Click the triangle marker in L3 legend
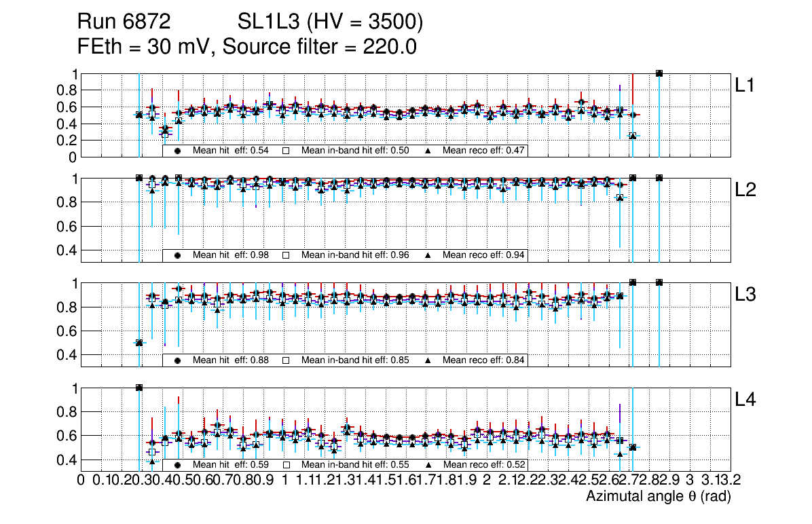The height and width of the screenshot is (524, 812). pos(427,360)
